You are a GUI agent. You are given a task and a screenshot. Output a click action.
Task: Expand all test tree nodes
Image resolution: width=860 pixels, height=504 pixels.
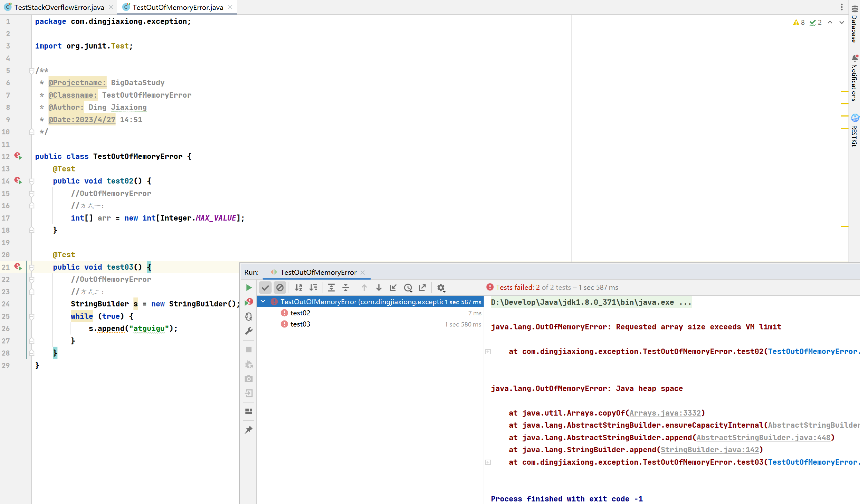pyautogui.click(x=331, y=288)
